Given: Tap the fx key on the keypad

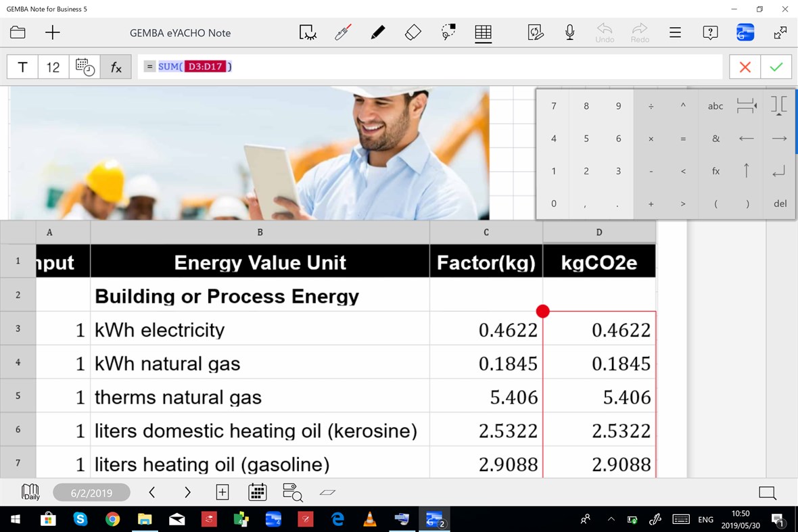Looking at the screenshot, I should pos(715,171).
